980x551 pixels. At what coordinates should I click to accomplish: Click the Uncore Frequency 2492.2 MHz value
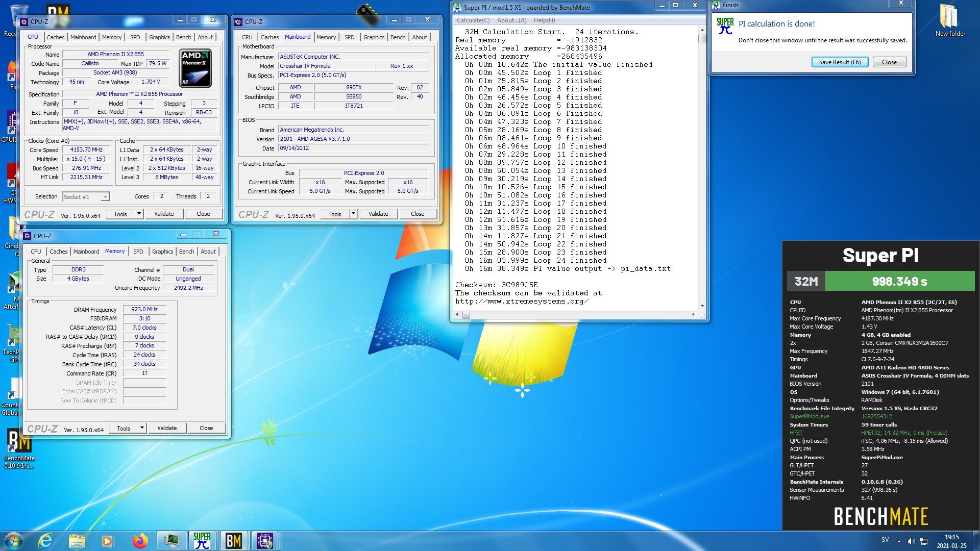point(188,288)
